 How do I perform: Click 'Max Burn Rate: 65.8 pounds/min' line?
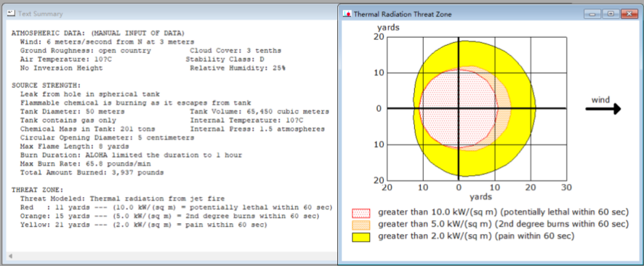click(86, 164)
